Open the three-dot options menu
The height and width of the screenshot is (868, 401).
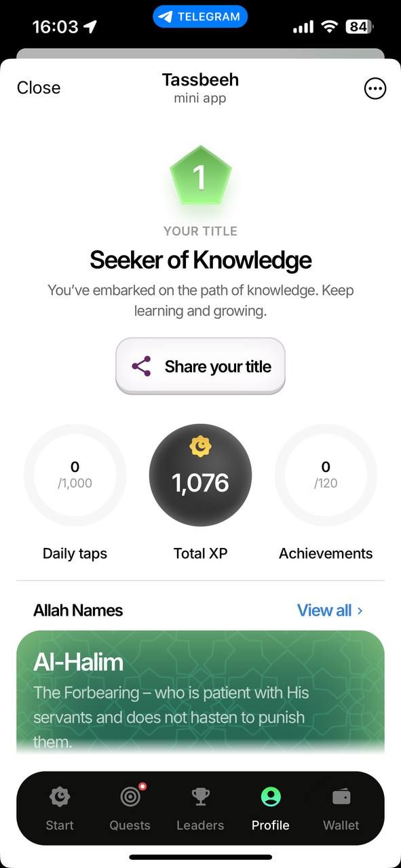[375, 88]
